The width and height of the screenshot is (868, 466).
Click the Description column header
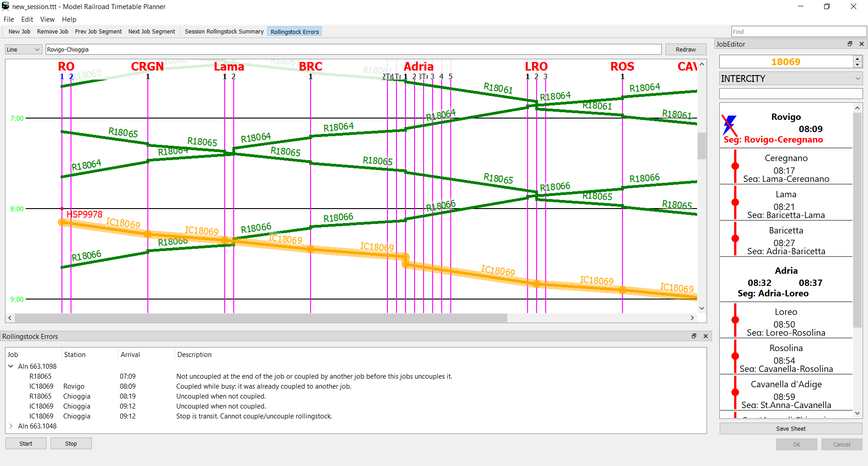pos(440,355)
